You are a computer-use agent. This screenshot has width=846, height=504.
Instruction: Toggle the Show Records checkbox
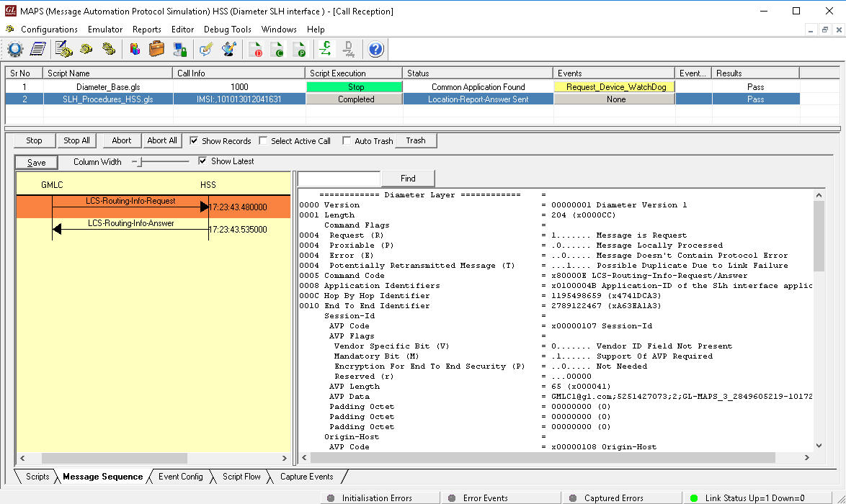click(x=194, y=141)
